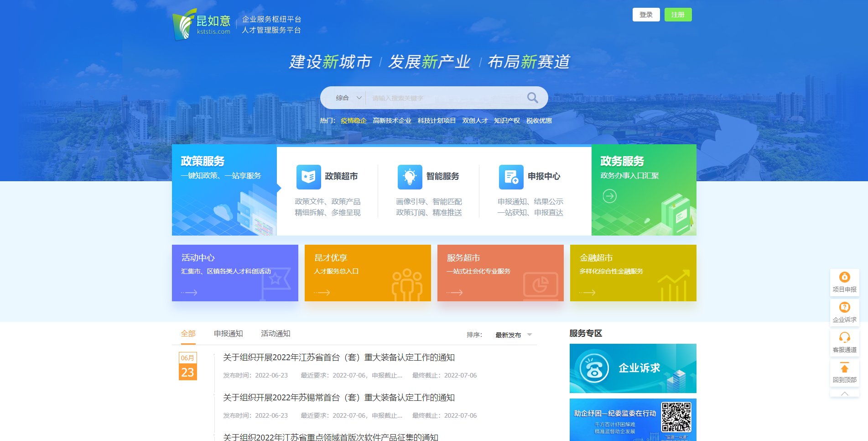Open the 智能服务 lightbulb icon
This screenshot has height=441, width=868.
410,177
